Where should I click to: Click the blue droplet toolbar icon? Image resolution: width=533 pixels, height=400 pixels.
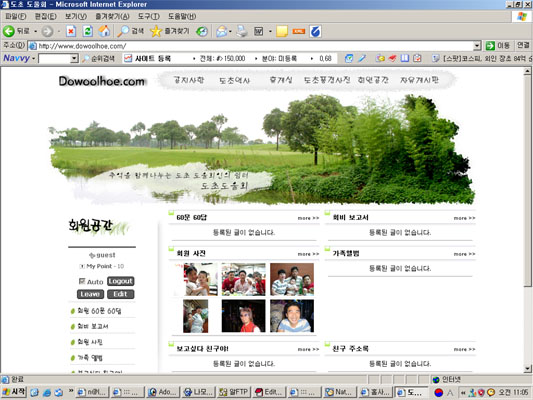click(315, 31)
